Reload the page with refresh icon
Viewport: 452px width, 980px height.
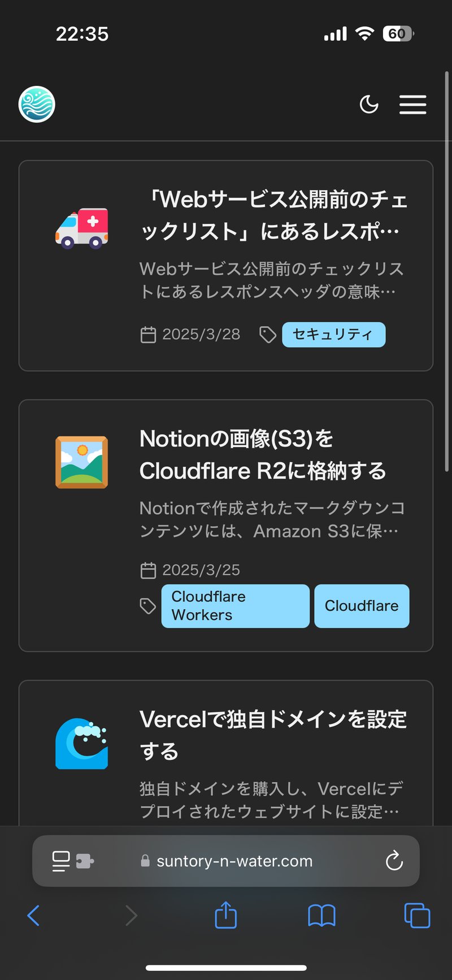click(394, 861)
